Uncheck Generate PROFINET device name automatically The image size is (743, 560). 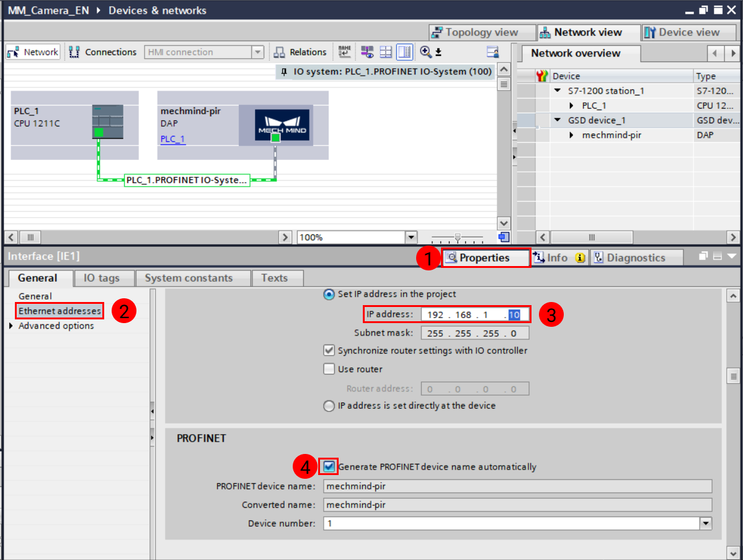click(328, 466)
